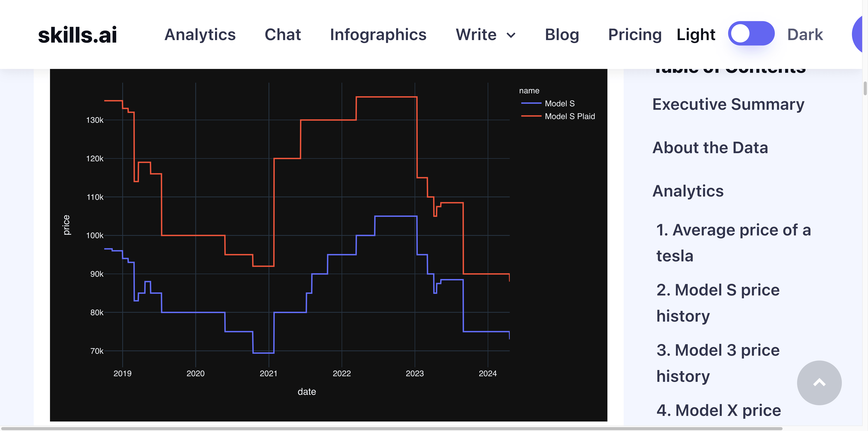Click the partially visible purple circle button

858,34
